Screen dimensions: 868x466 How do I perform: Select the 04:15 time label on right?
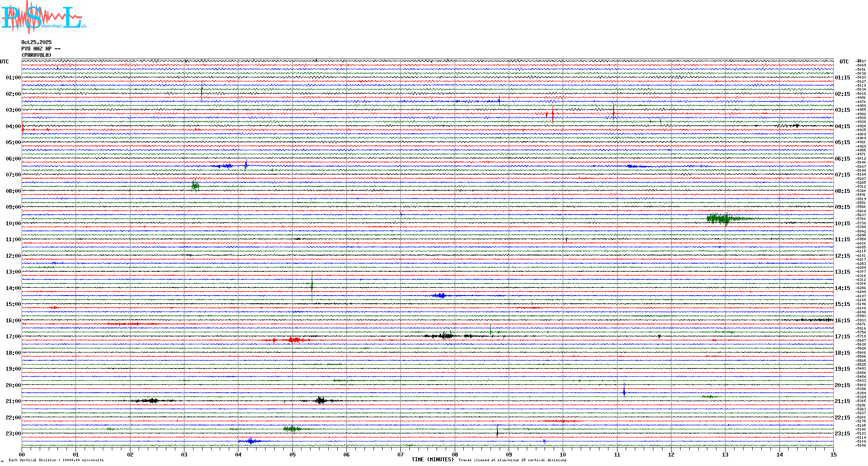coord(843,126)
